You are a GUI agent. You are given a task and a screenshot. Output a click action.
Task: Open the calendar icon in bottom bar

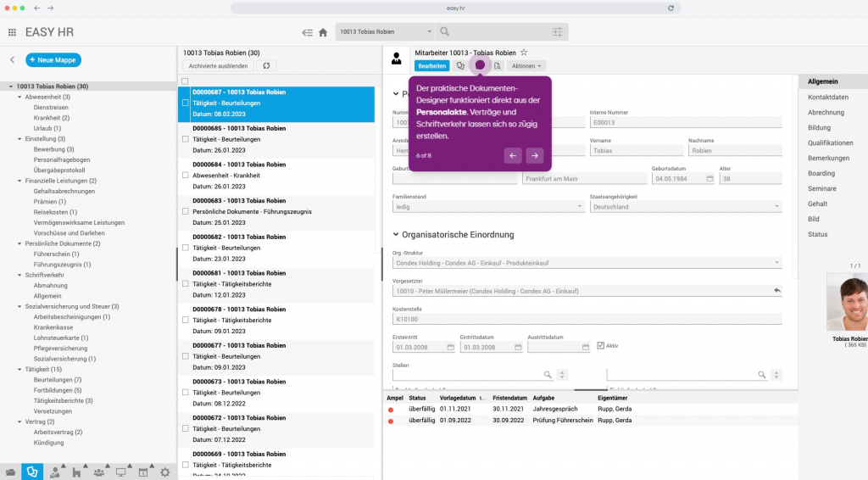click(x=142, y=472)
